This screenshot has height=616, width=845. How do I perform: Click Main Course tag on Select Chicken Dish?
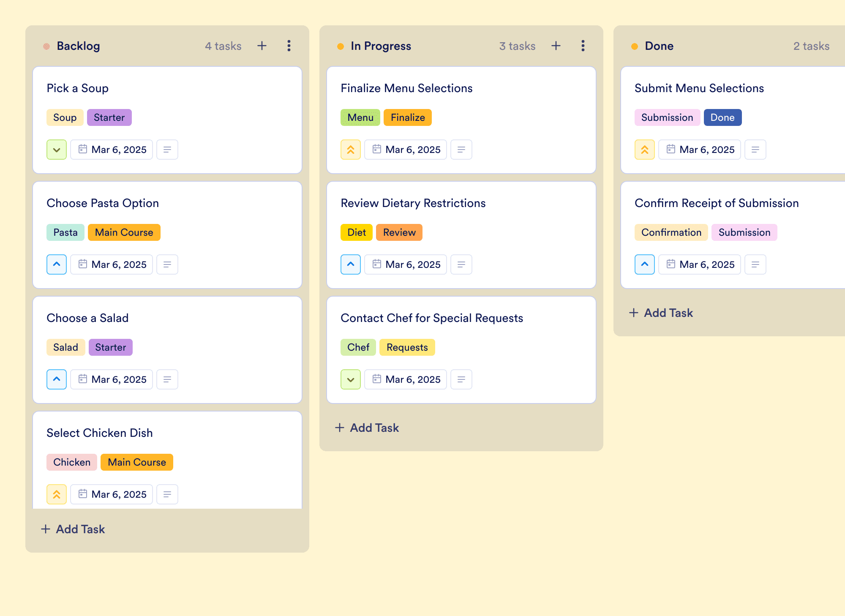pos(137,462)
